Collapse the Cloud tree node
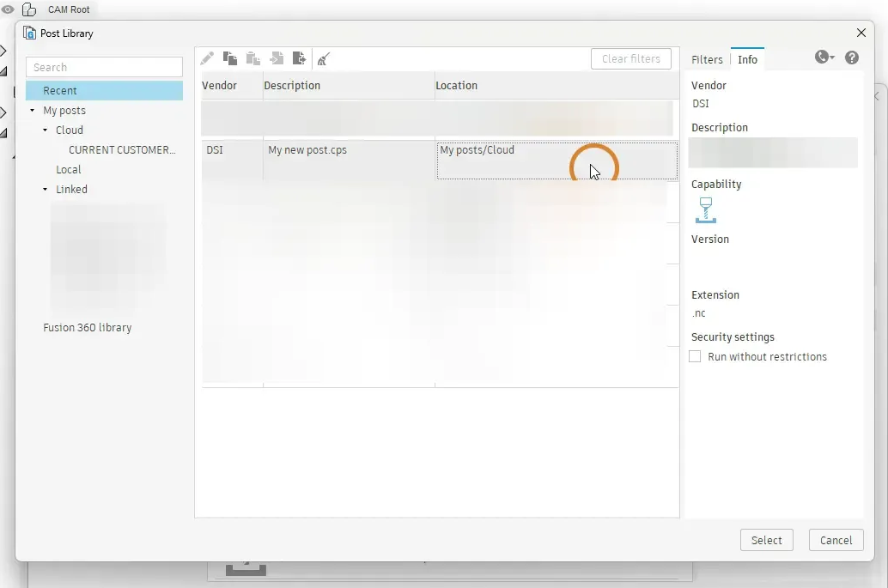 tap(46, 130)
